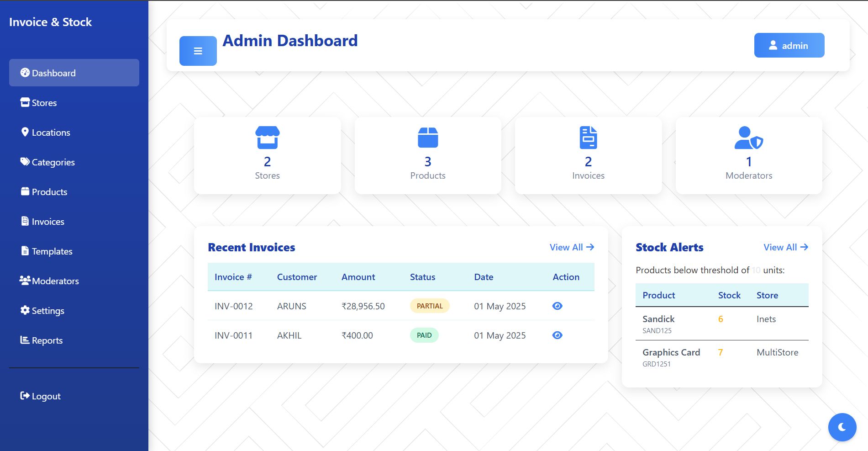Click the Recent Invoices section heading
Screen dimensions: 868x451
[252, 247]
